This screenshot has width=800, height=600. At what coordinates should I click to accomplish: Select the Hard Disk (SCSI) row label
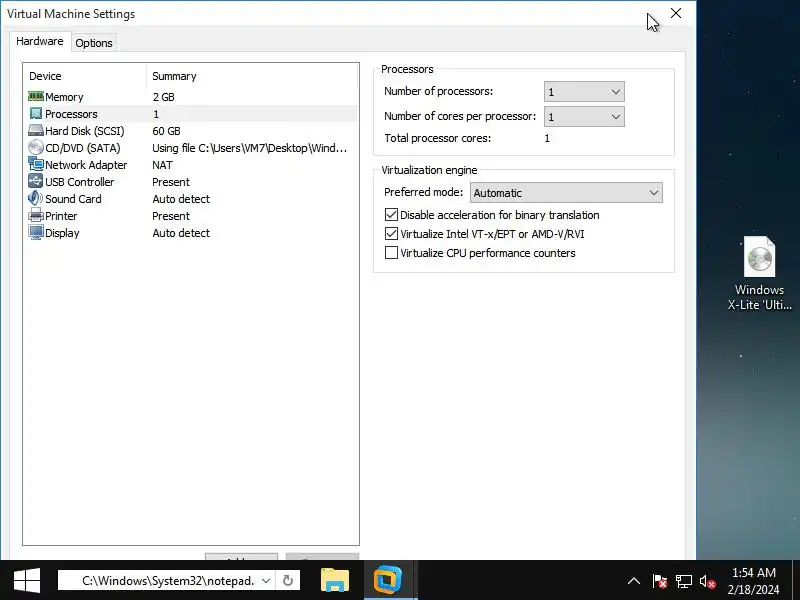pos(85,131)
